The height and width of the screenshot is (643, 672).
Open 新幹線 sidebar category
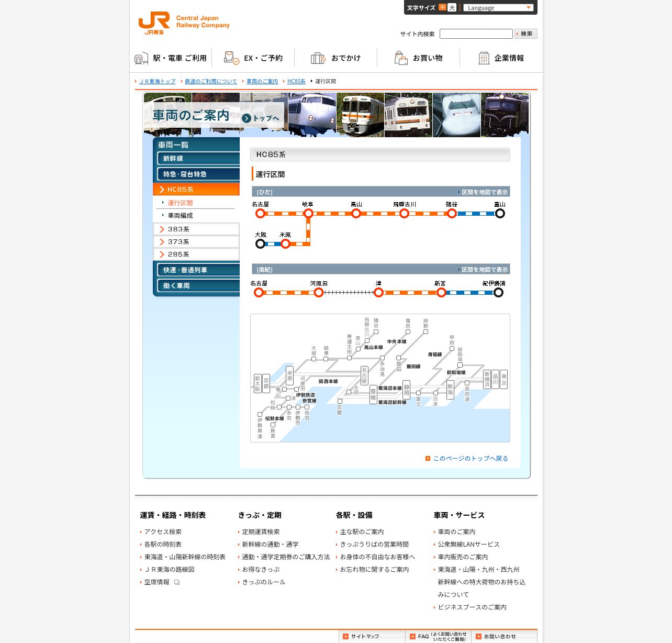[198, 159]
